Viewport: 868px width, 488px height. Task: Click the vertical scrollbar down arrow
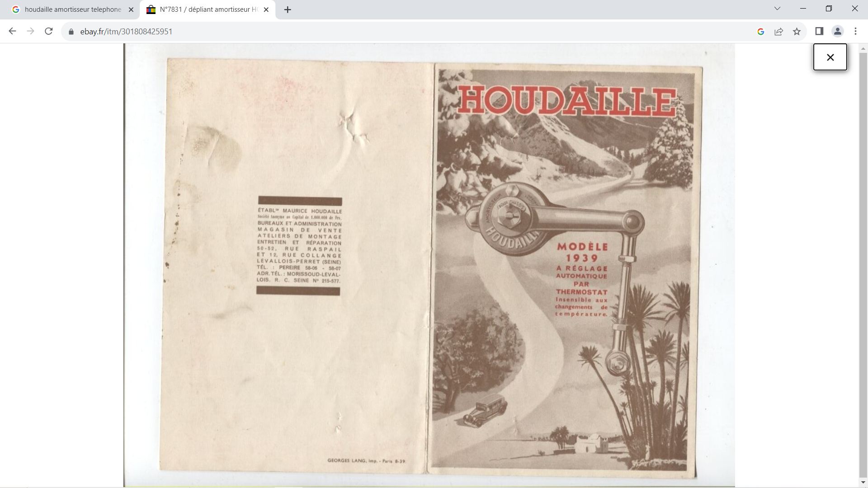(863, 483)
